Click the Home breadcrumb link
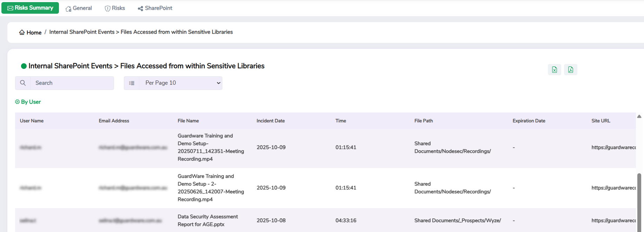644x232 pixels. click(34, 32)
